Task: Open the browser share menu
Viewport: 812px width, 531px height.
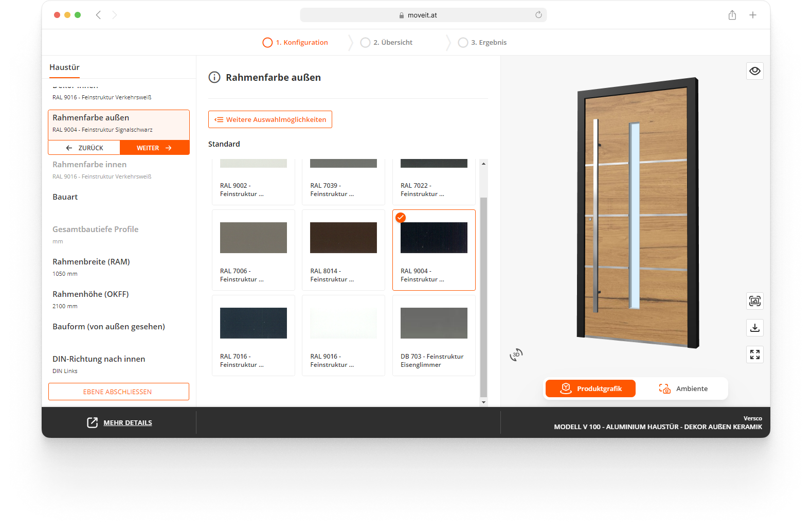Action: [732, 15]
